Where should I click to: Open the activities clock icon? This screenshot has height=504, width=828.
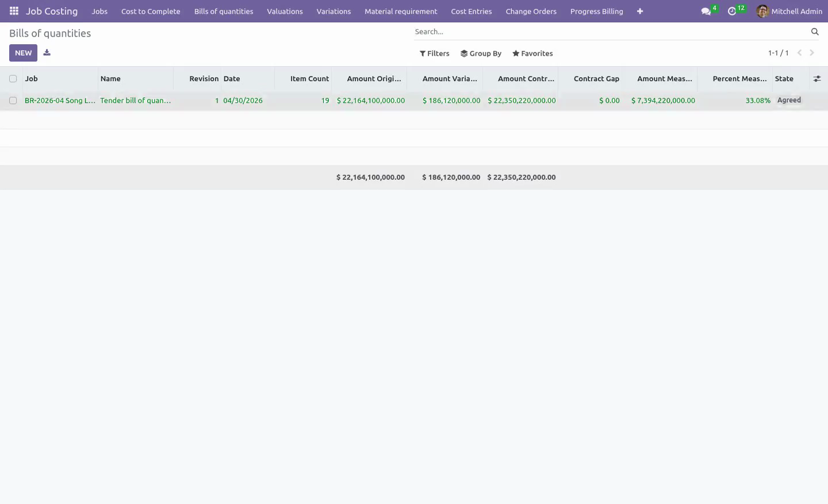tap(732, 11)
